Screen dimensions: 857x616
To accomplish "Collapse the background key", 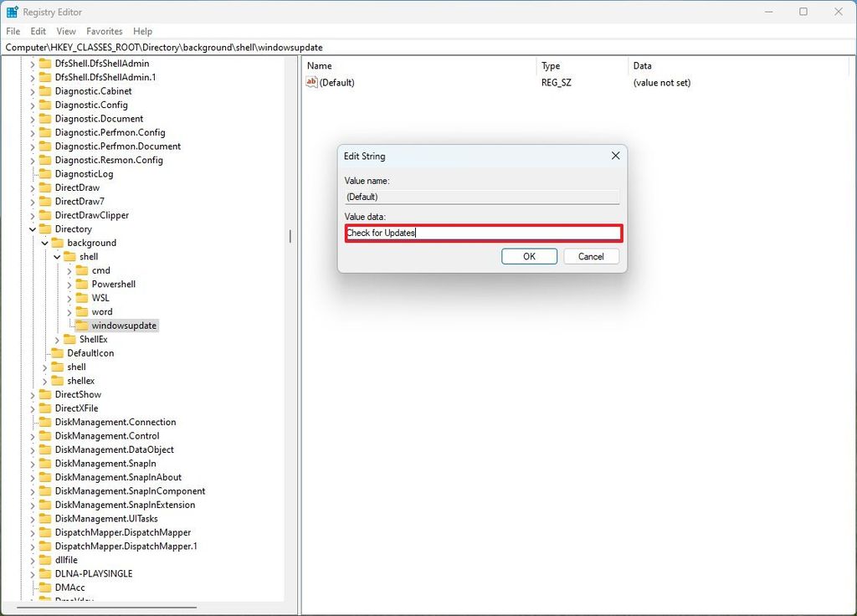I will pyautogui.click(x=44, y=243).
